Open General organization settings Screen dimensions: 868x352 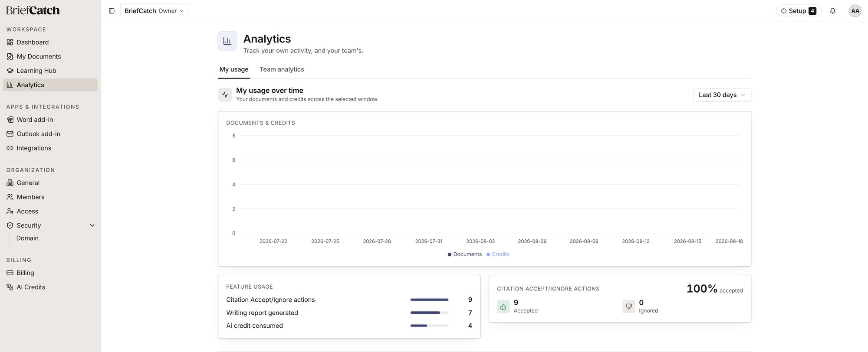tap(50, 183)
